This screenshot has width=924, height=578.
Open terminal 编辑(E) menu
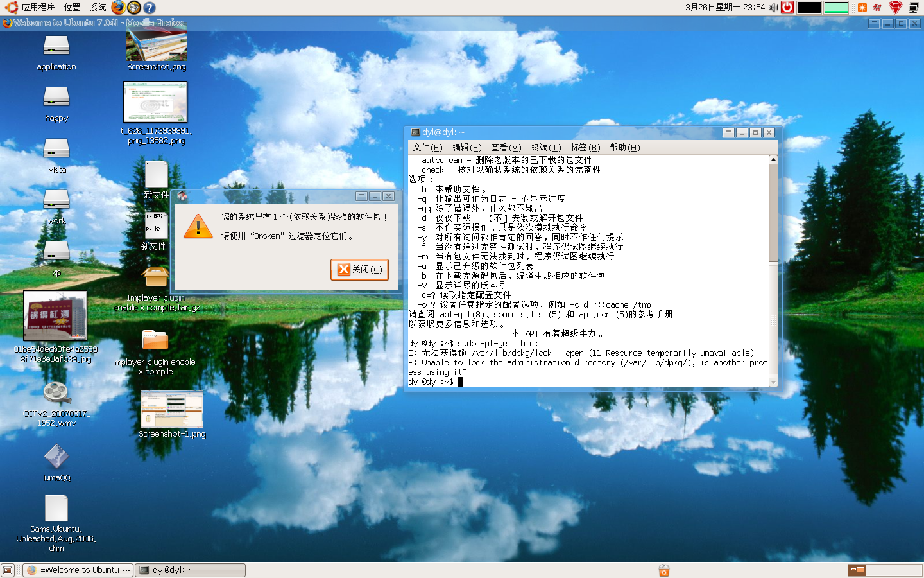coord(466,147)
